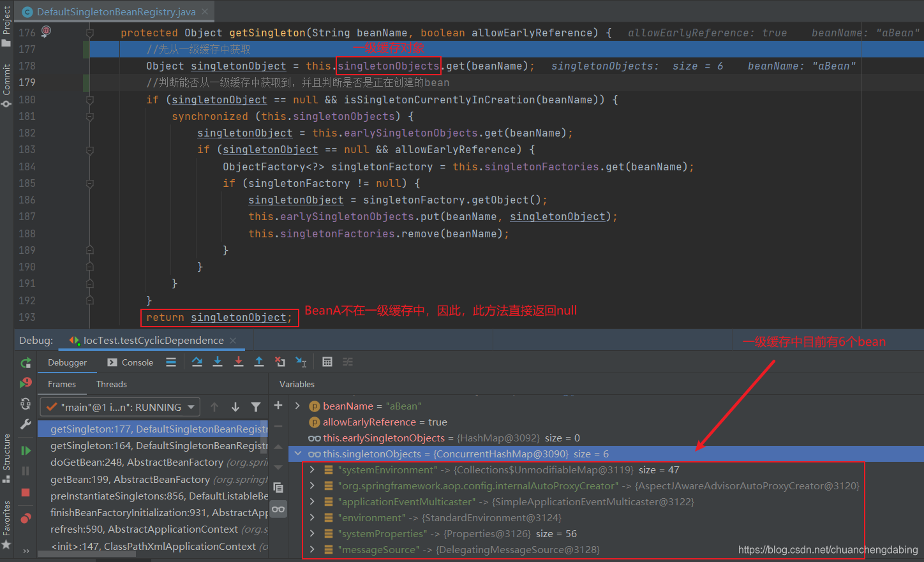This screenshot has width=924, height=562.
Task: Toggle breakpoint at line 176
Action: pos(46,31)
